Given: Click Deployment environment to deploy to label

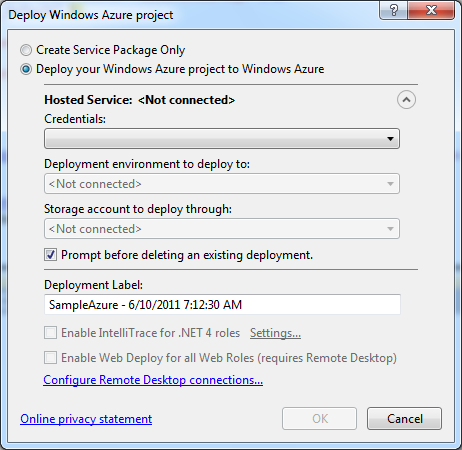Looking at the screenshot, I should [147, 164].
